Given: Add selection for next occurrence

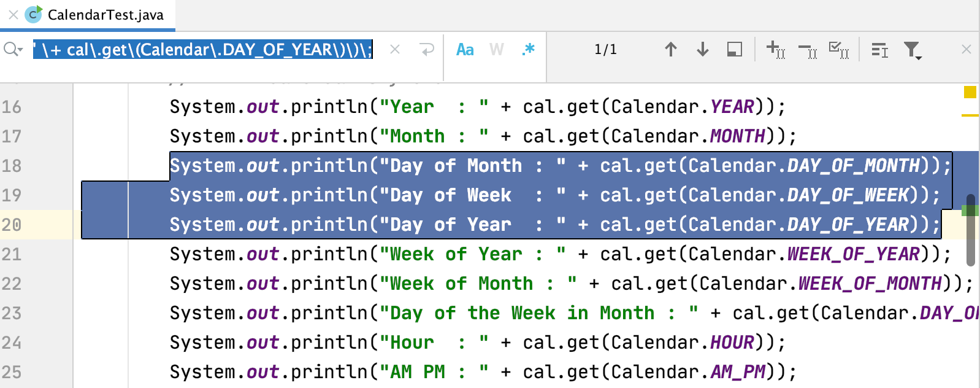Looking at the screenshot, I should [x=776, y=50].
